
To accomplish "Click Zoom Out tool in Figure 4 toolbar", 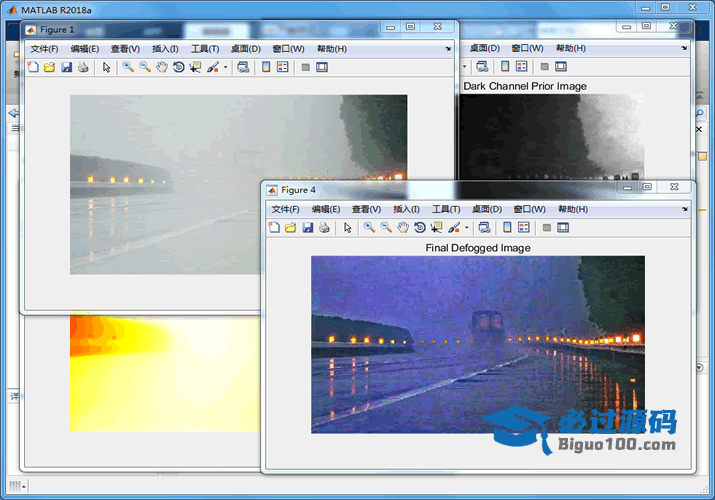I will pos(386,228).
